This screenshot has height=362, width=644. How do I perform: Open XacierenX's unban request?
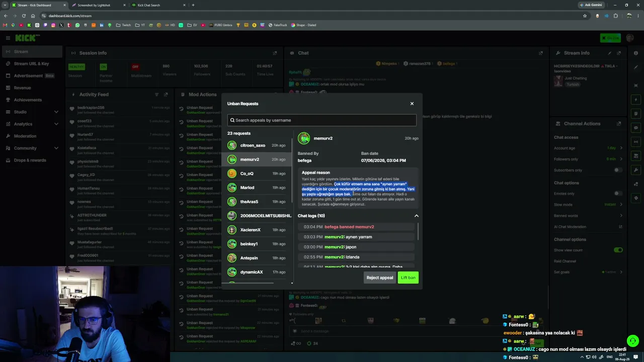[x=257, y=230]
